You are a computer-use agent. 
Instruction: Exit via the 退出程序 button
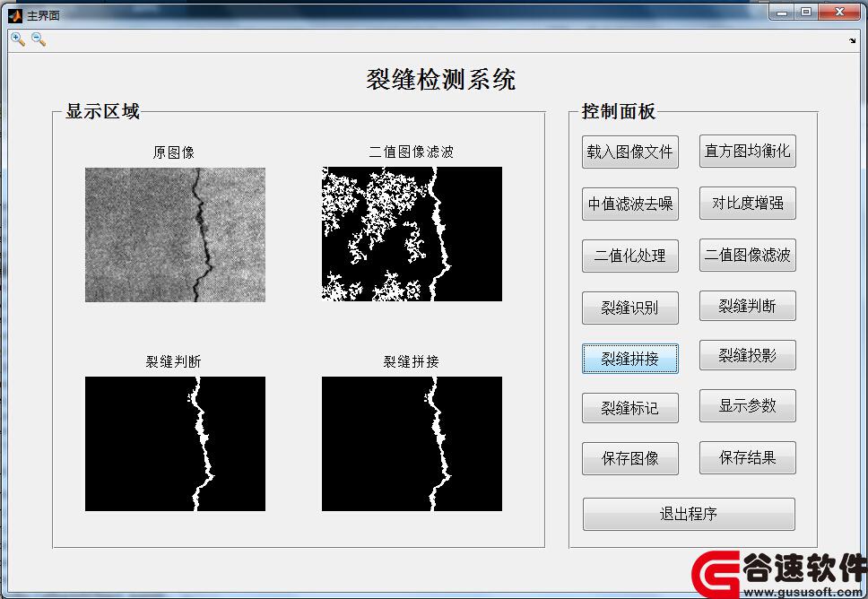(689, 514)
